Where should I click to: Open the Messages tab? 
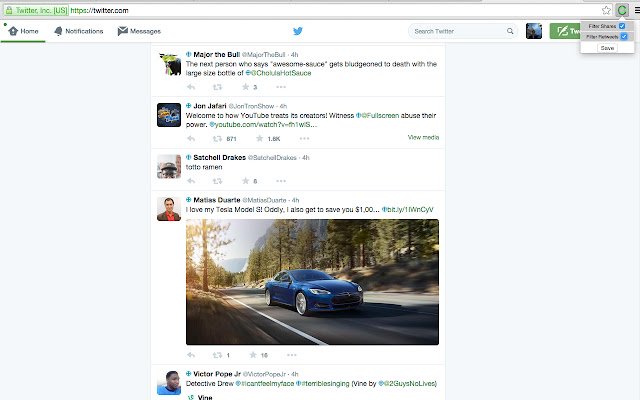tap(139, 31)
